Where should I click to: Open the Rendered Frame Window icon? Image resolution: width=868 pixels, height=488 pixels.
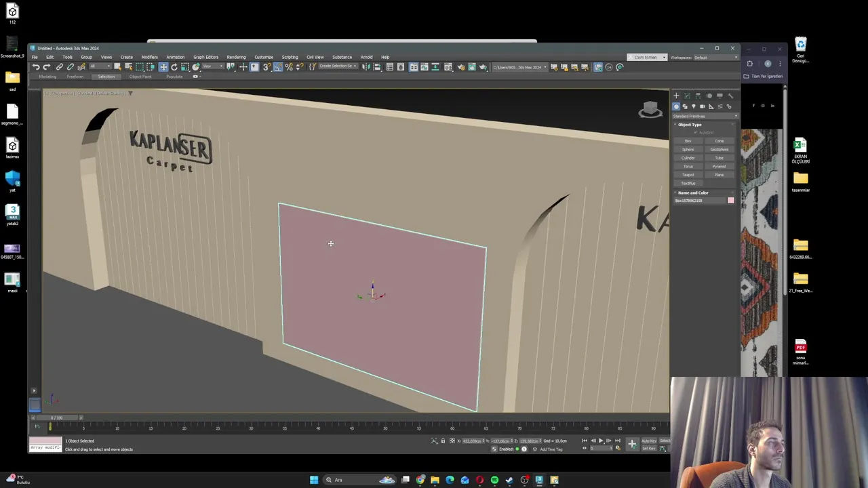click(x=472, y=66)
